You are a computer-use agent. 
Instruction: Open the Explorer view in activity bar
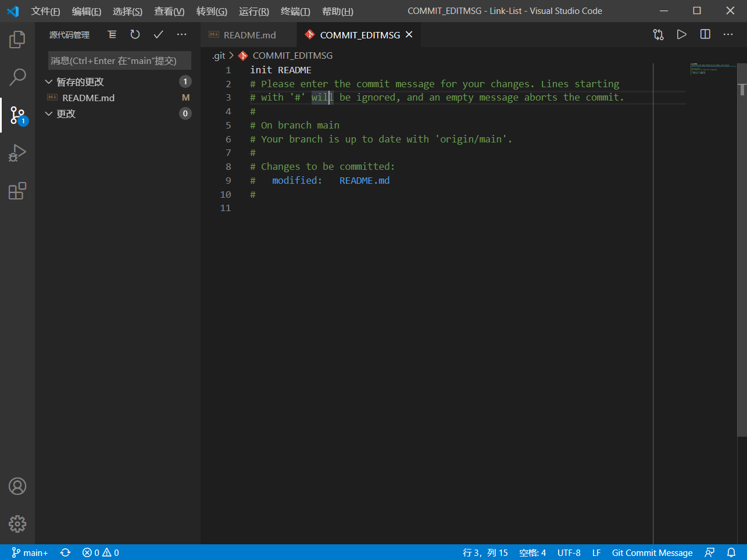point(17,40)
